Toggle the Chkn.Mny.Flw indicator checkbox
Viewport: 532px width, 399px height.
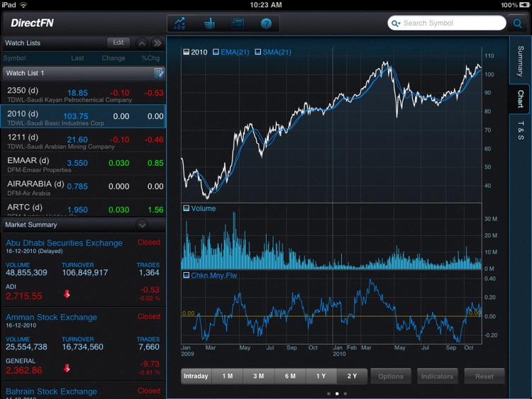point(187,275)
